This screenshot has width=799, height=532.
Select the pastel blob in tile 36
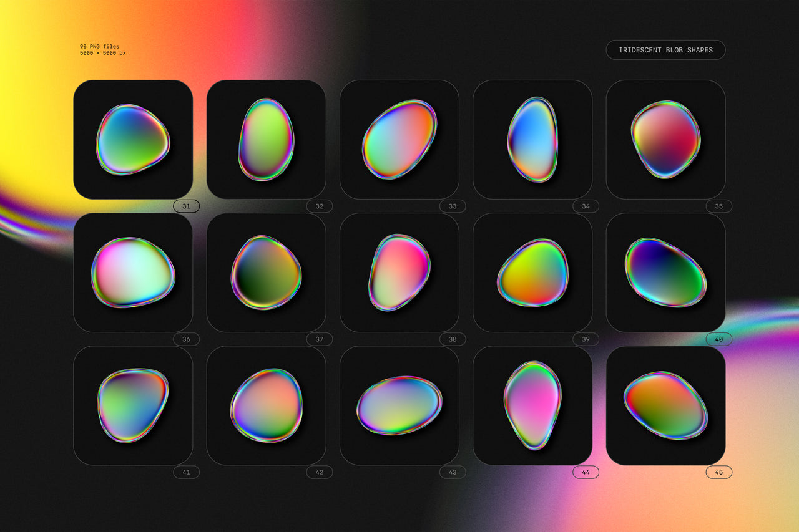tap(133, 271)
